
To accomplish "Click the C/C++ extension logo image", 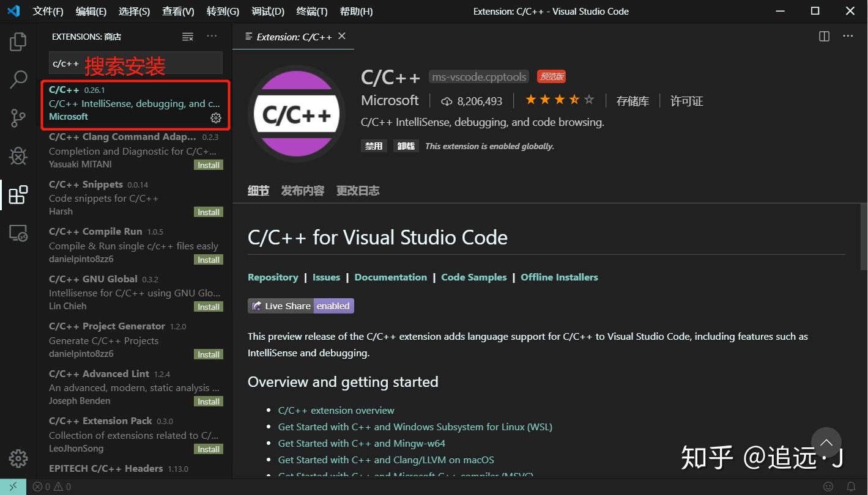I will click(x=297, y=114).
